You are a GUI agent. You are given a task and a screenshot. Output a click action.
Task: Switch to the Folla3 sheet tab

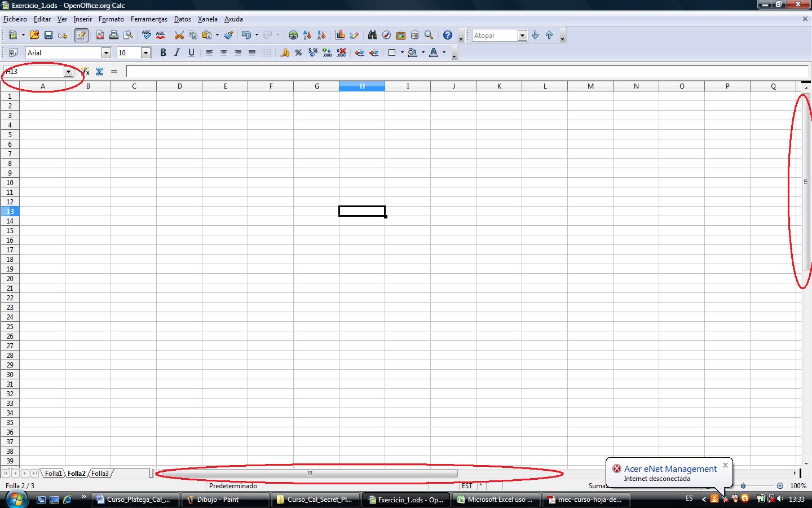(100, 474)
